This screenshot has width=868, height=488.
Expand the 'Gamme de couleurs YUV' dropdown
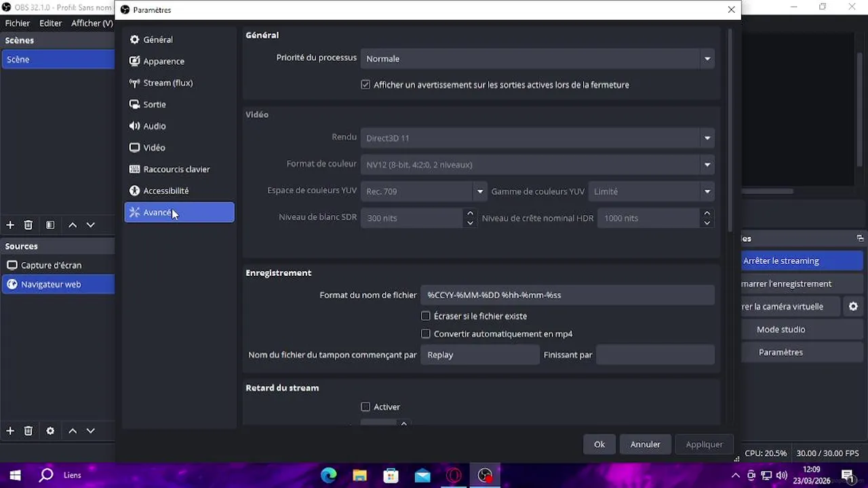tap(651, 191)
